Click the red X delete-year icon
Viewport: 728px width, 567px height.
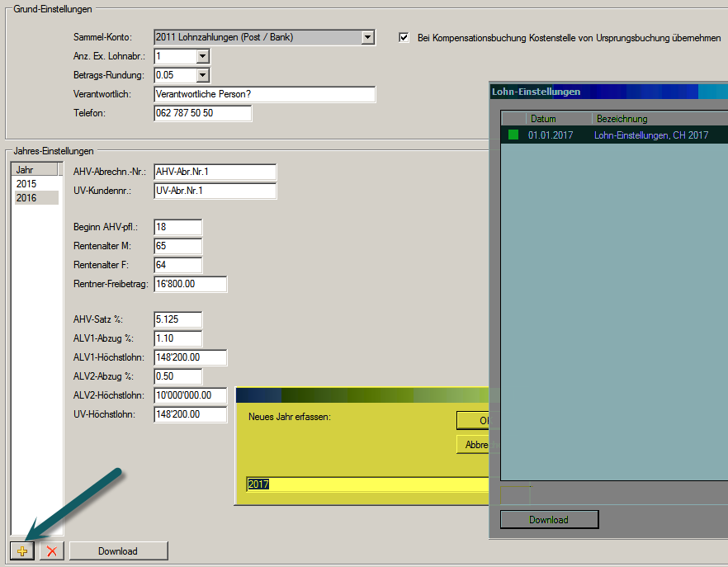point(51,551)
